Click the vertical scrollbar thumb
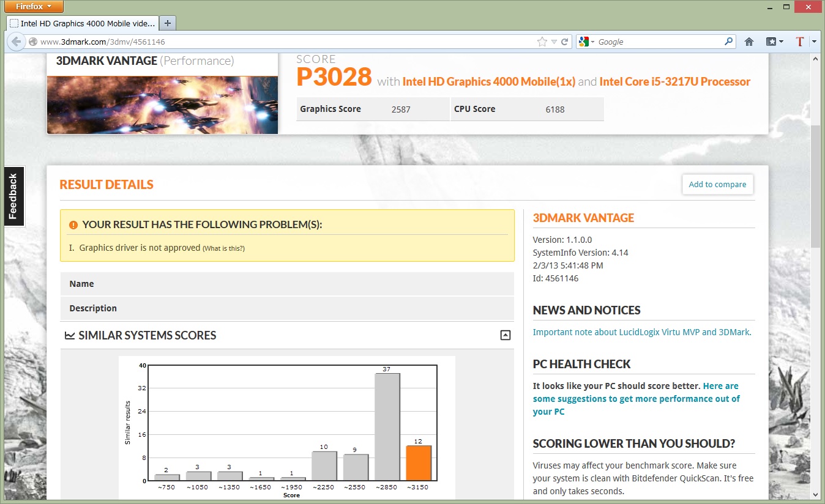Viewport: 825px width, 504px height. tap(815, 187)
